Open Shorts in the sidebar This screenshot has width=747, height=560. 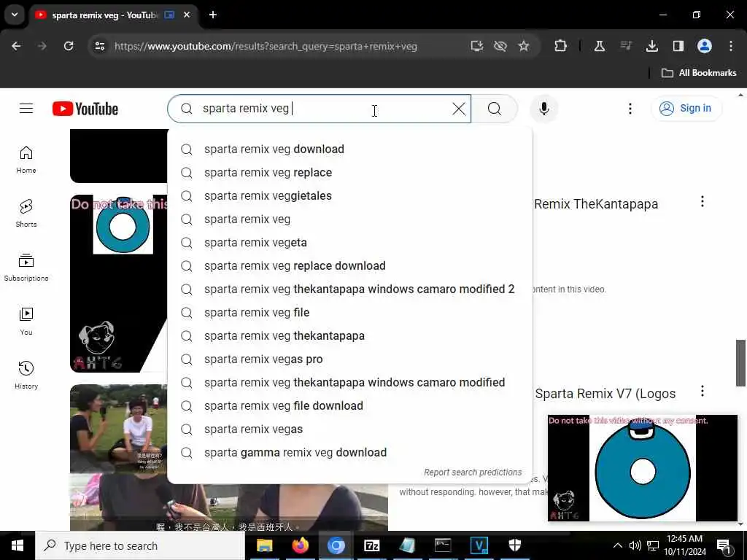(x=26, y=214)
